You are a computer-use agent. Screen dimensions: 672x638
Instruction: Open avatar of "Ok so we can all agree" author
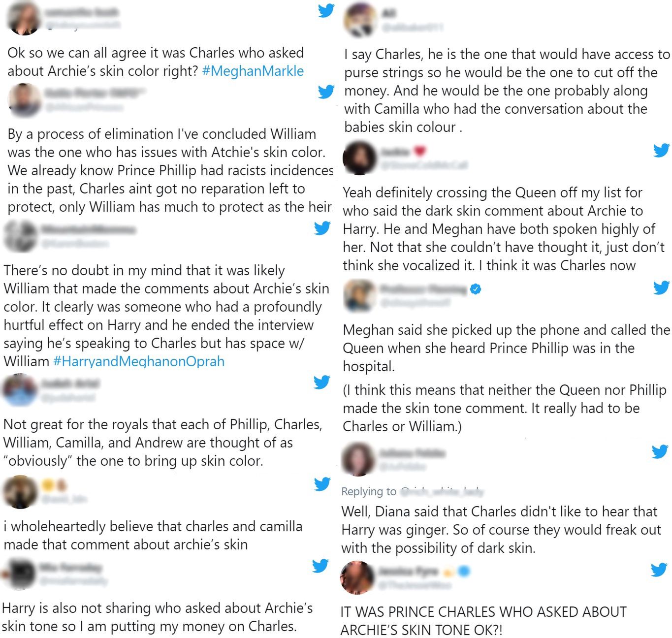[24, 19]
